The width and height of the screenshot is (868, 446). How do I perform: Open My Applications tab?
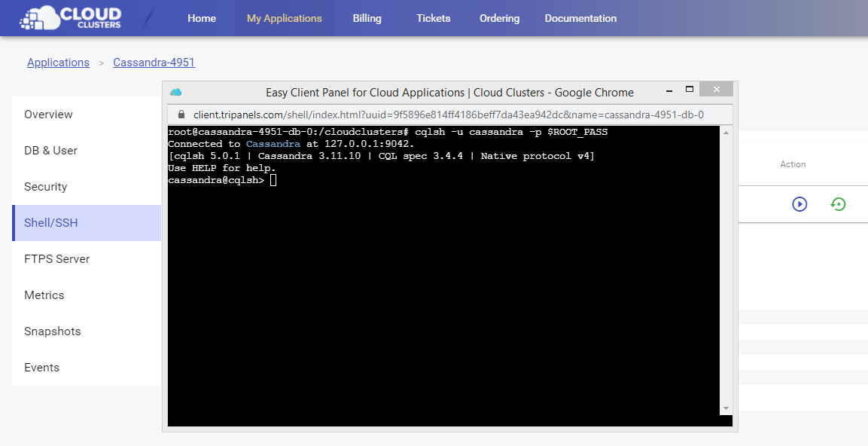284,18
